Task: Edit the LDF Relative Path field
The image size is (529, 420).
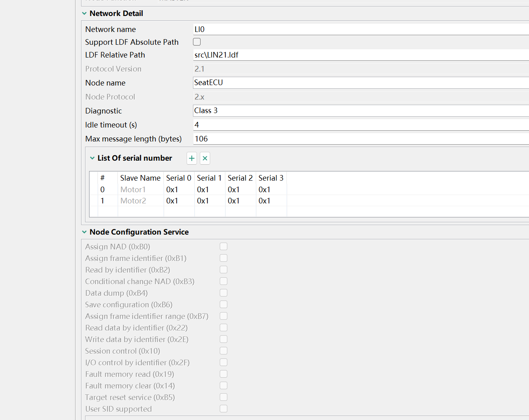Action: click(x=360, y=55)
